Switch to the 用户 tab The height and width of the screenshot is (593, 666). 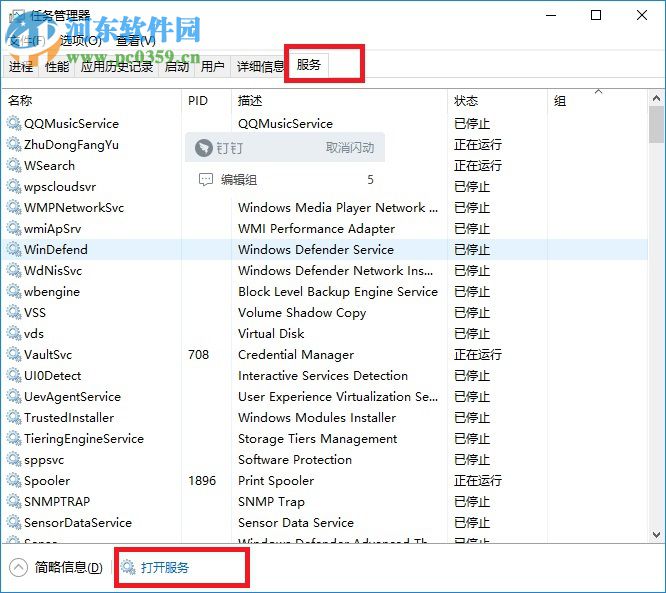(212, 67)
